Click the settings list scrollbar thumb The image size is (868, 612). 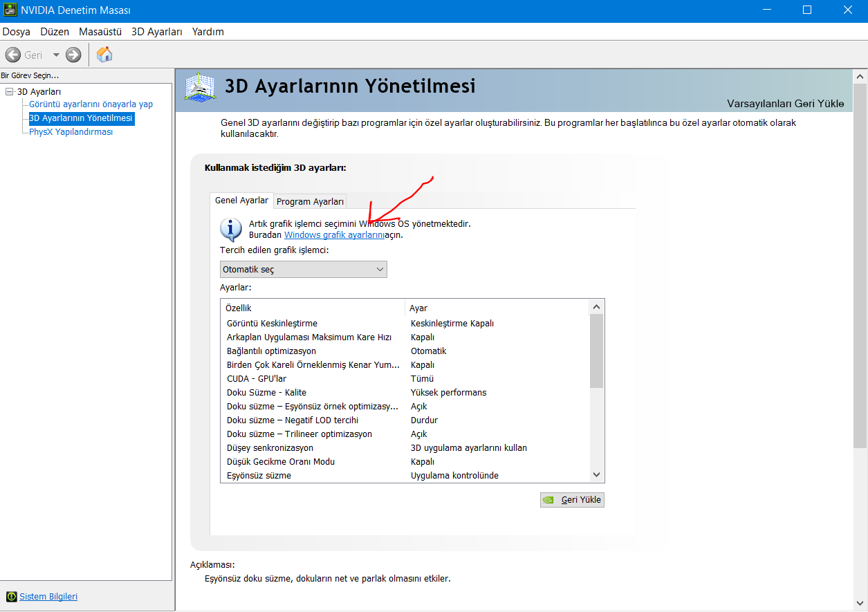[x=597, y=351]
